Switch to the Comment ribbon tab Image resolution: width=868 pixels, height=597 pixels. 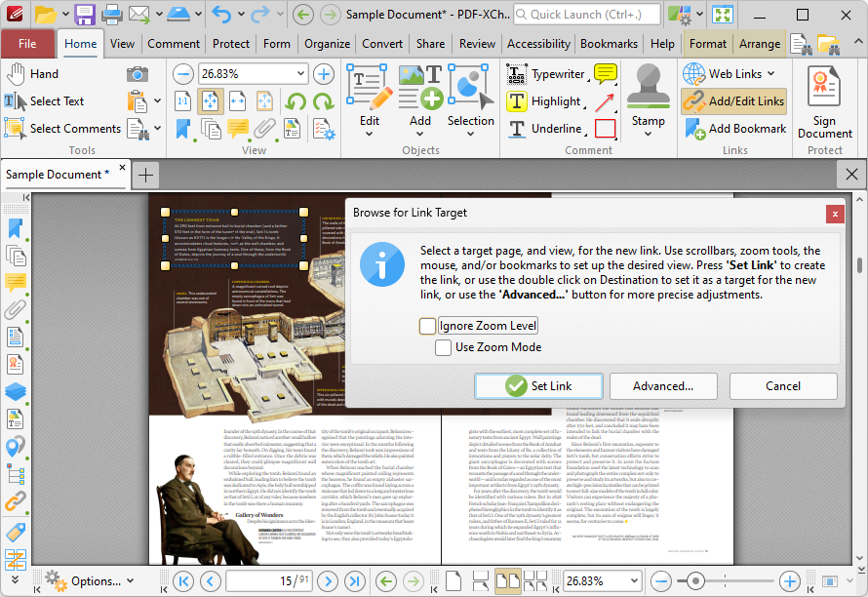click(x=174, y=44)
